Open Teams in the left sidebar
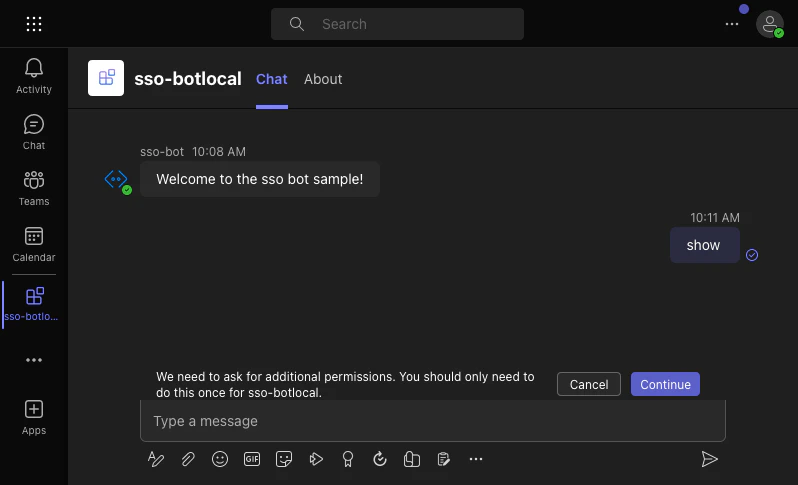 point(34,188)
